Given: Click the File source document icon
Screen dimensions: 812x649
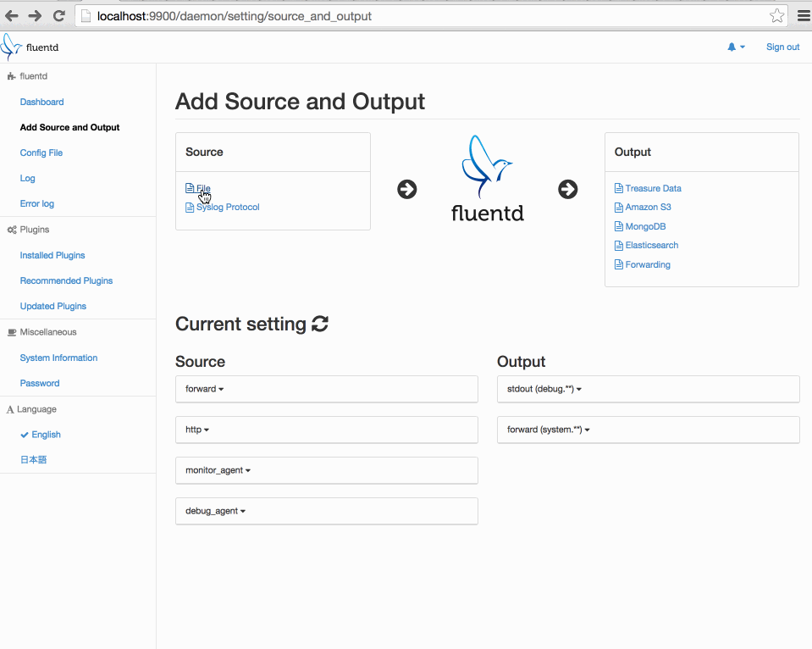Looking at the screenshot, I should [x=190, y=188].
